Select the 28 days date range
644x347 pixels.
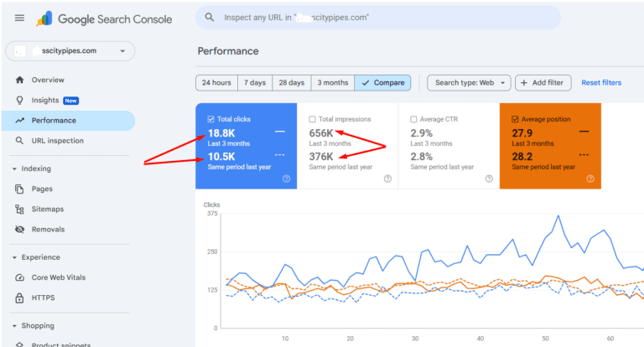pos(291,83)
